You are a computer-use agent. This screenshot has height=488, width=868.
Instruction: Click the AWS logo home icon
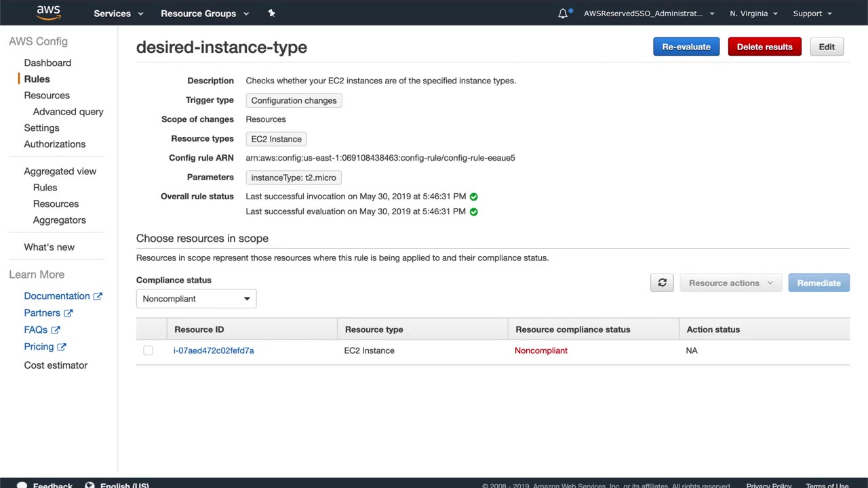pyautogui.click(x=48, y=13)
